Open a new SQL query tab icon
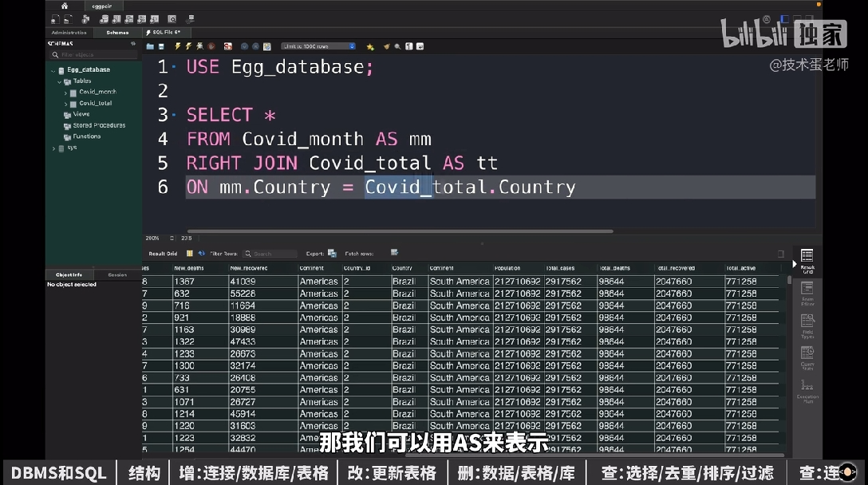Image resolution: width=868 pixels, height=485 pixels. 55,18
